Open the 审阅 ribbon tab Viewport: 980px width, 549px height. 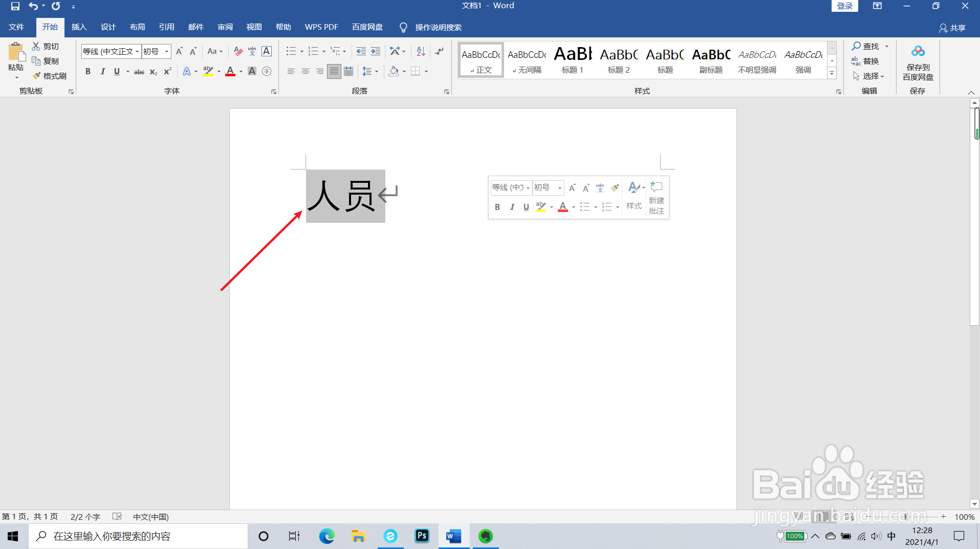(225, 27)
